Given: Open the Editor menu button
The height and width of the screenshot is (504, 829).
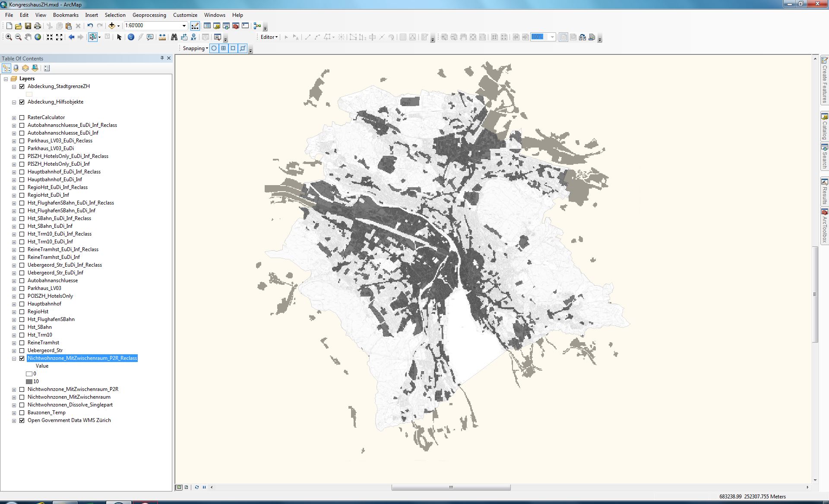Looking at the screenshot, I should pyautogui.click(x=269, y=37).
